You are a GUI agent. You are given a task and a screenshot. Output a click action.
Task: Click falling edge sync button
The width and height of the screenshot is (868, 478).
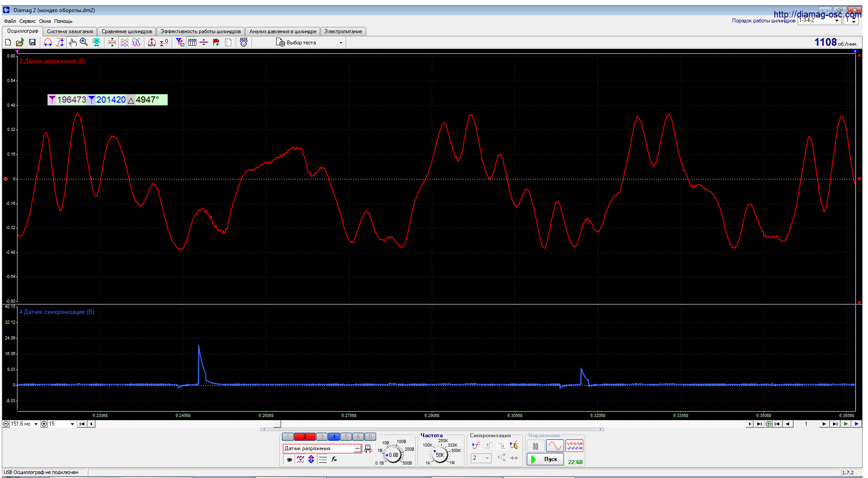point(501,445)
